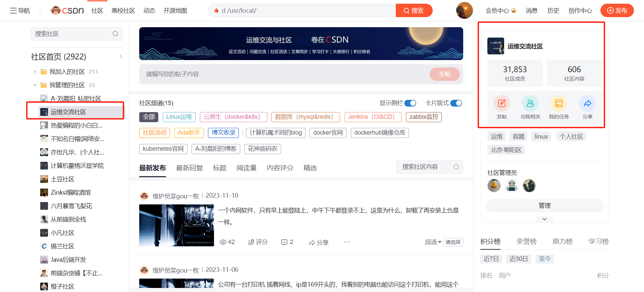Collapse the 我管理的社区 tree arrow
Image resolution: width=644 pixels, height=292 pixels.
pyautogui.click(x=35, y=85)
